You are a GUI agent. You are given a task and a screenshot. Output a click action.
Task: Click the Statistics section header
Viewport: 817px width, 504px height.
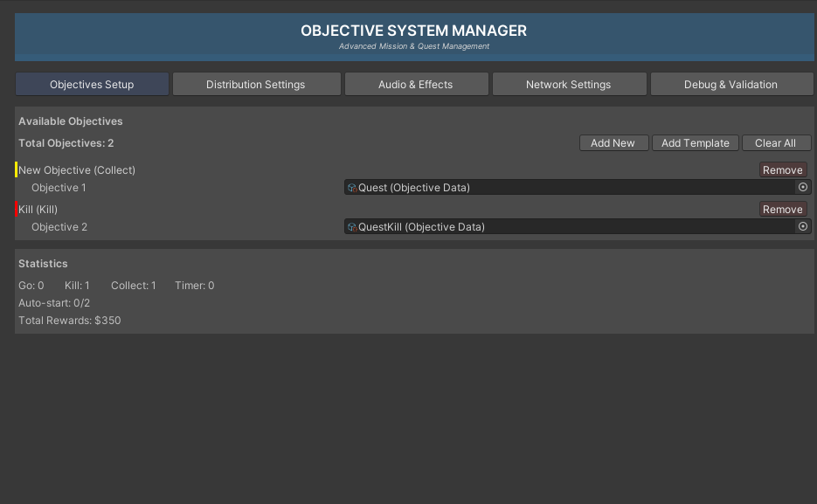click(41, 263)
